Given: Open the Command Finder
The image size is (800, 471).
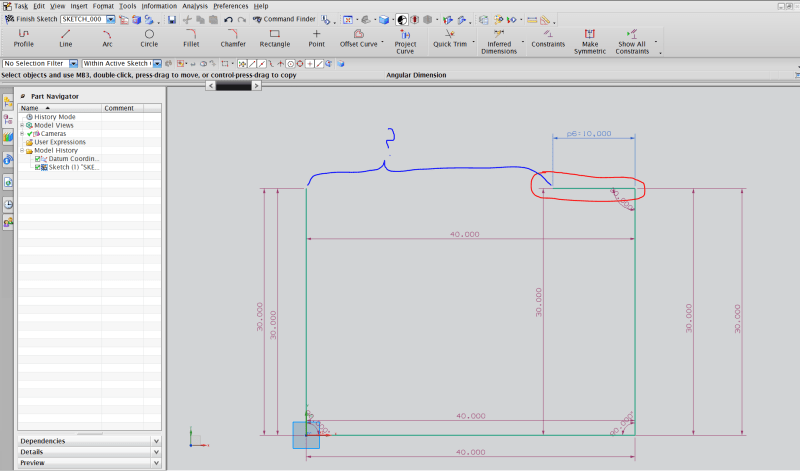Looking at the screenshot, I should (284, 19).
